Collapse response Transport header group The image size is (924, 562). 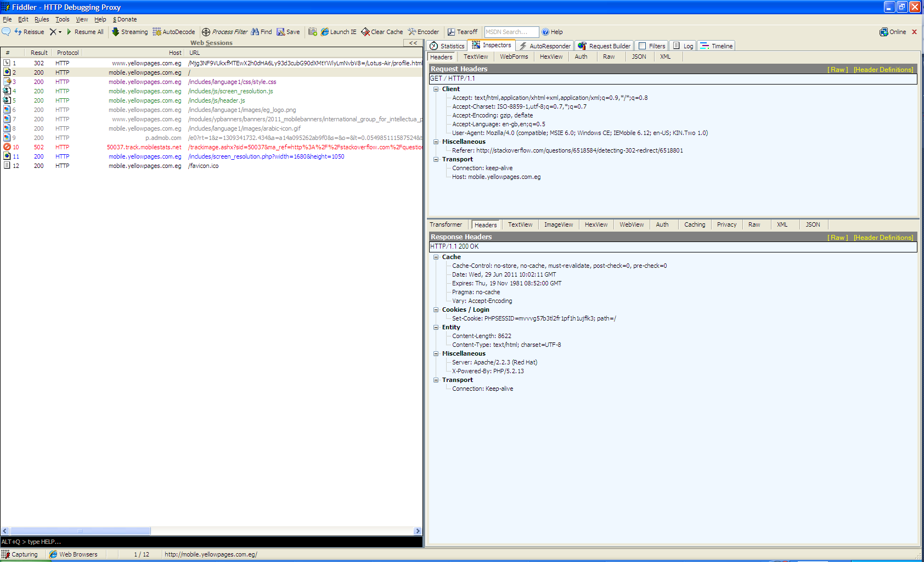point(436,380)
